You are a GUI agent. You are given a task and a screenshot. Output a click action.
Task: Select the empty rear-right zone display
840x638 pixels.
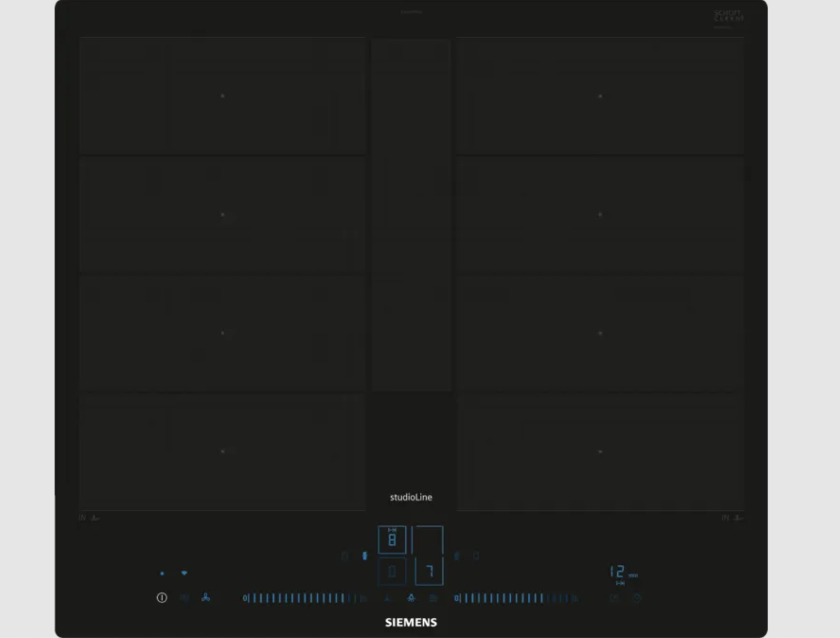pos(428,540)
